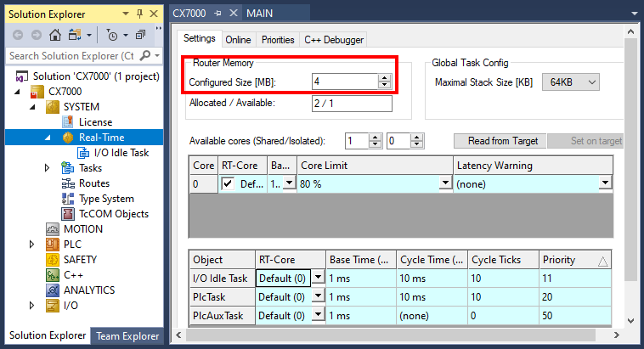
Task: Close the Solution Explorer panel
Action: [x=154, y=14]
